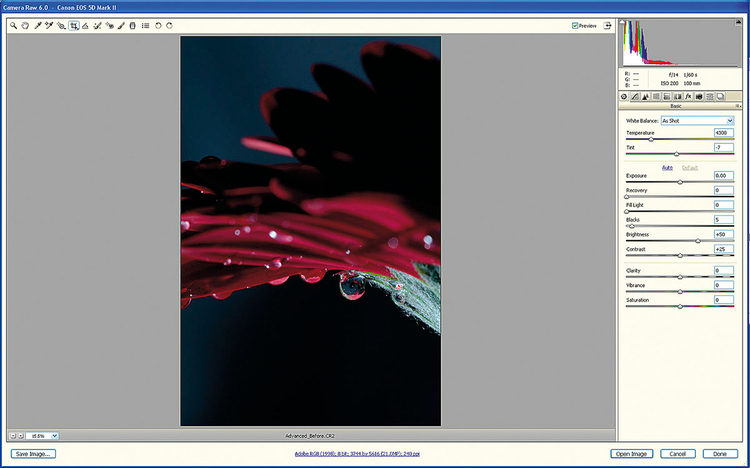
Task: Click the Saturation slider handle
Action: [x=680, y=306]
